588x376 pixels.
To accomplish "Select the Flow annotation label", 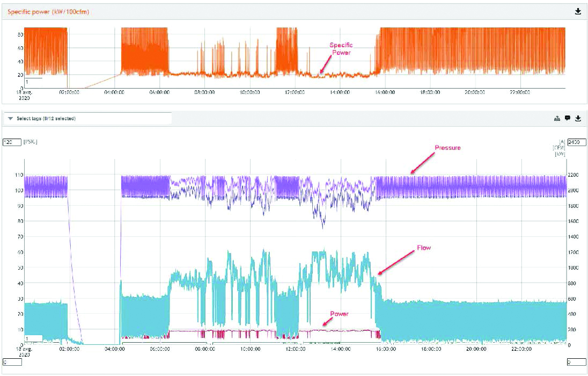I will (424, 248).
